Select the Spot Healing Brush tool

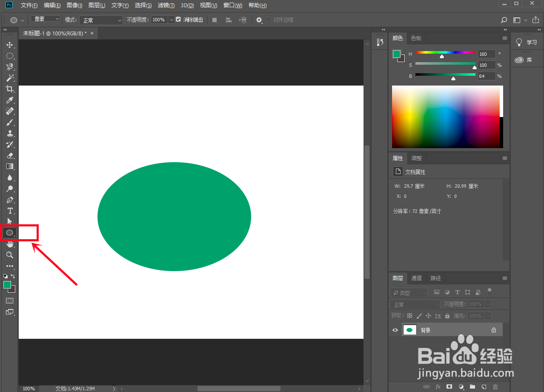9,111
